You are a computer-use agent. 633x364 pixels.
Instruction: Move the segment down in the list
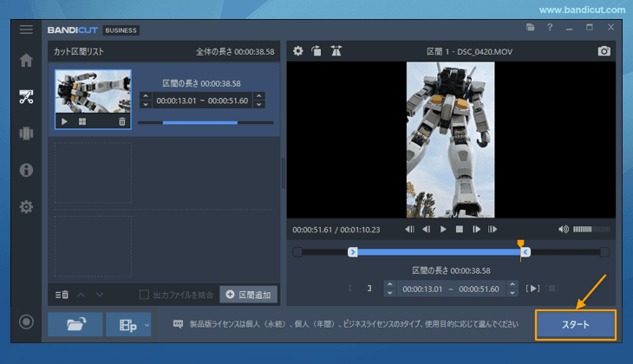pyautogui.click(x=100, y=295)
